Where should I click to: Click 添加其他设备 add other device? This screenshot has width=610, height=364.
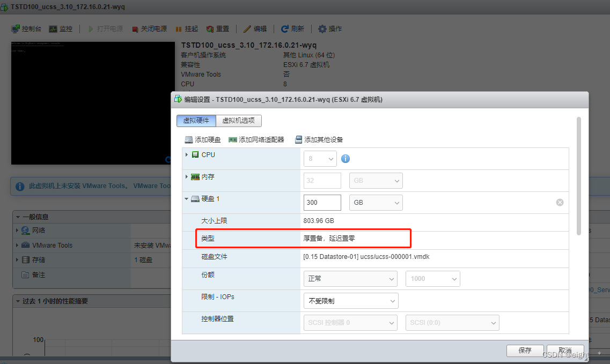coord(319,139)
